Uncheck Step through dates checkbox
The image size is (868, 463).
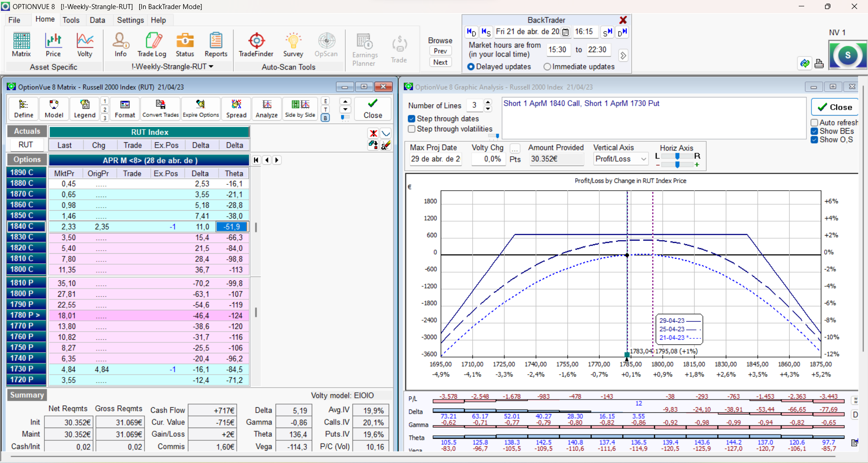pos(412,119)
